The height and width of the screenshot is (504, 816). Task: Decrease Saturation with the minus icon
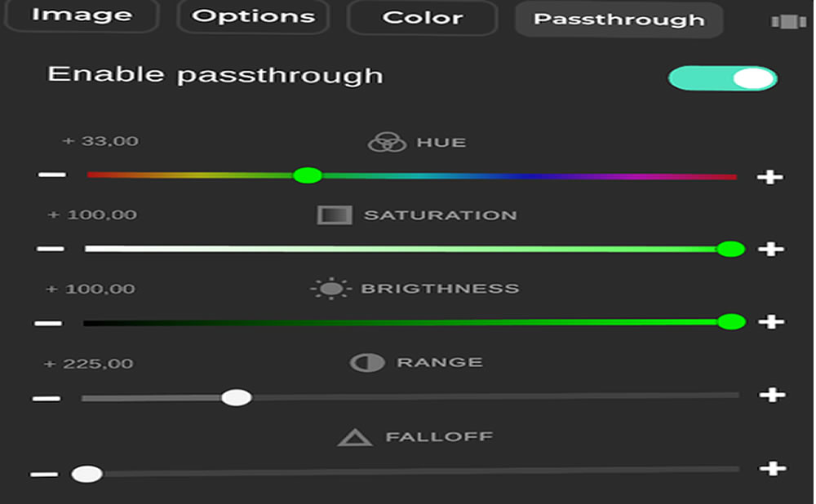tap(51, 248)
